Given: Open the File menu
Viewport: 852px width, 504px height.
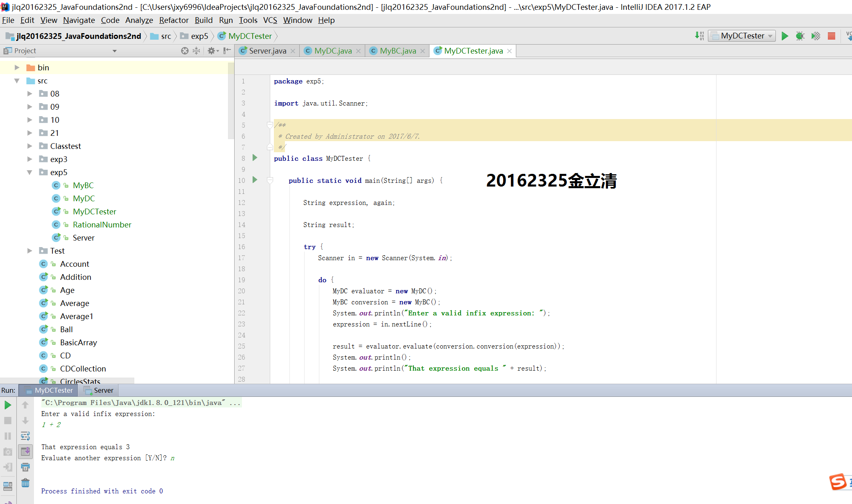Looking at the screenshot, I should (x=8, y=20).
